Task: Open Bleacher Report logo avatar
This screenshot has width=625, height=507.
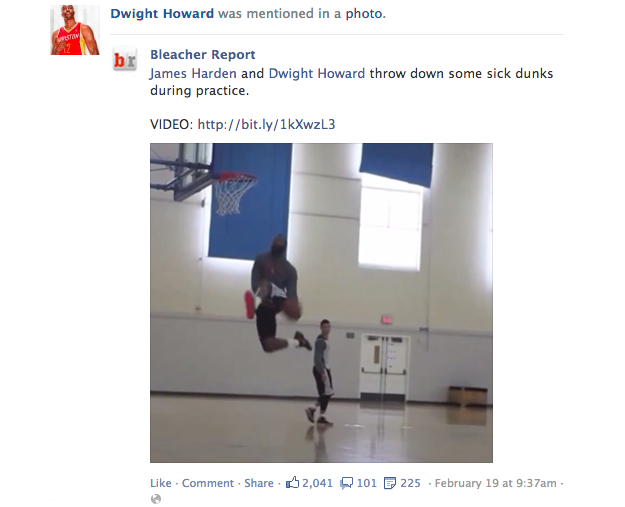Action: (125, 60)
